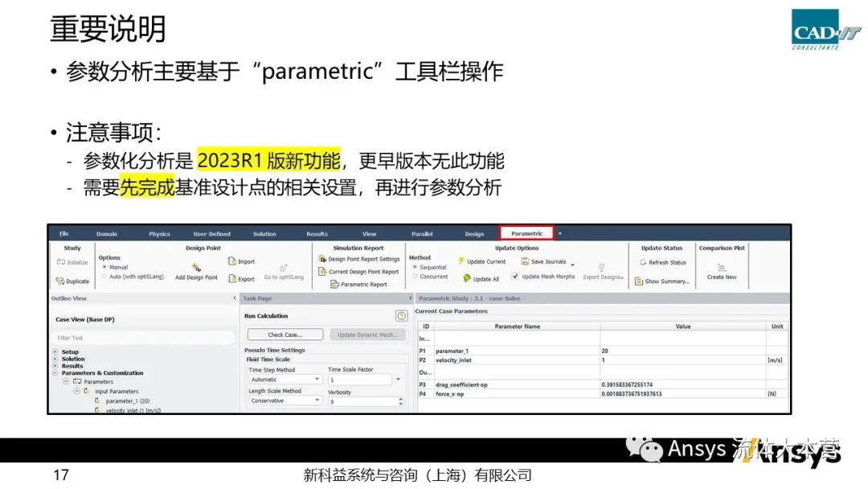868x489 pixels.
Task: Click the parameter_1 value cell 20
Action: point(683,351)
